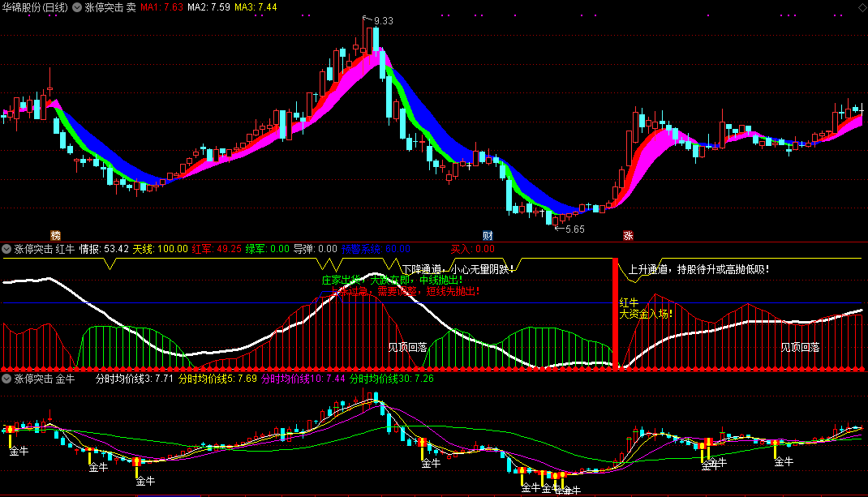This screenshot has width=868, height=497.
Task: Select the MA1: 7.63 legend value
Action: pos(161,8)
